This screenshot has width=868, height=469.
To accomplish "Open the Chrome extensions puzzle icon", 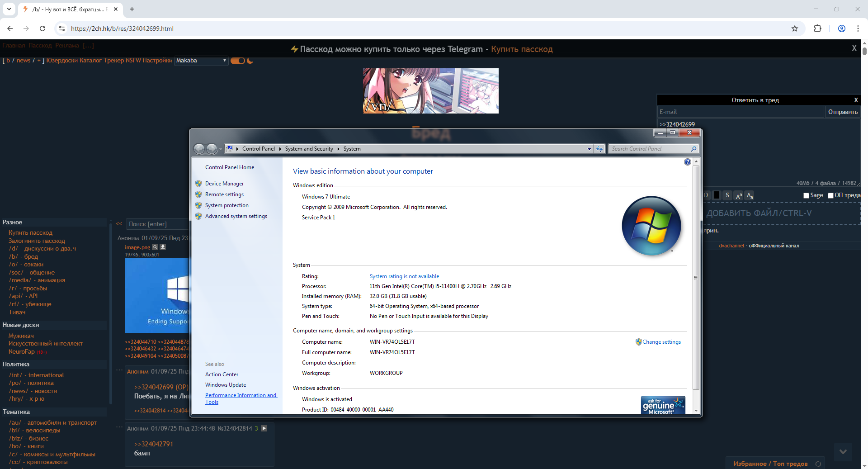I will tap(817, 28).
